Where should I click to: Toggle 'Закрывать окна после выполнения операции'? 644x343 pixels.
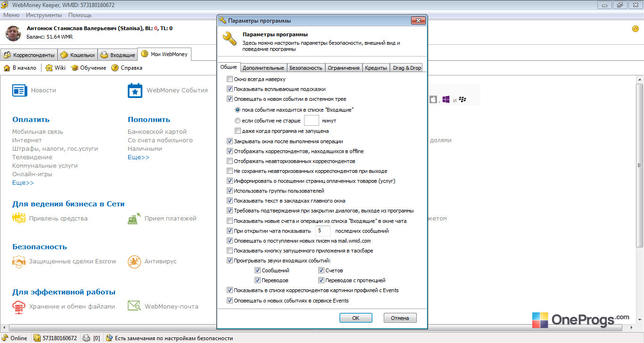pos(230,141)
